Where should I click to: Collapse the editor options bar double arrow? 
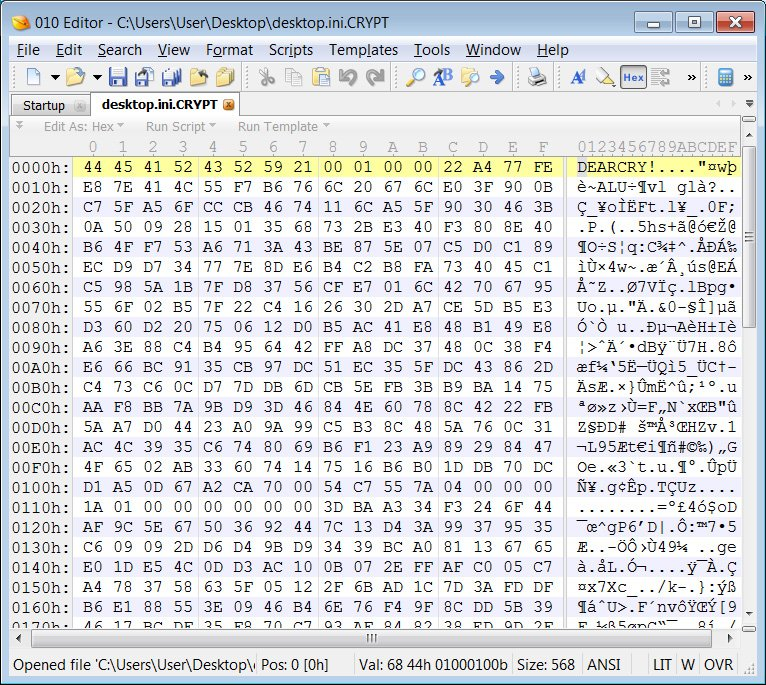(x=20, y=126)
